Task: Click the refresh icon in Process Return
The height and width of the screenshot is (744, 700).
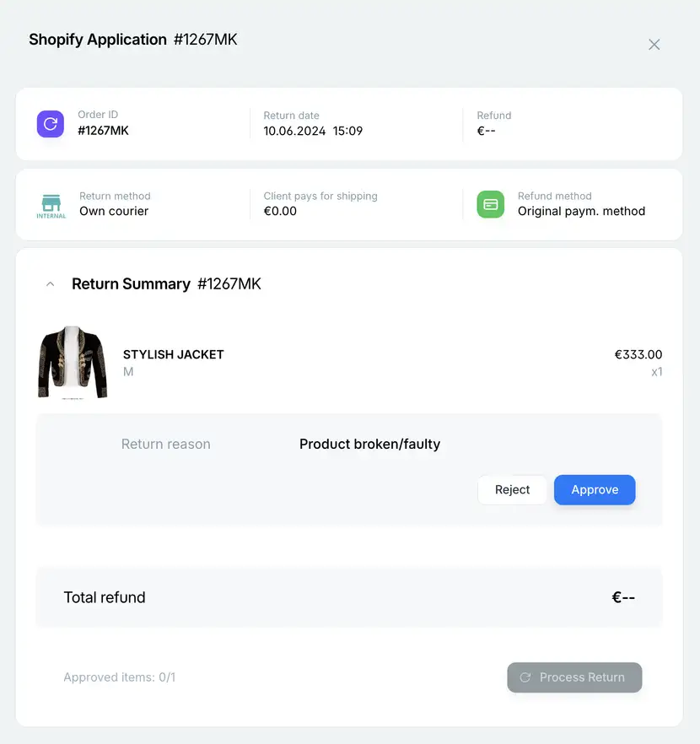Action: coord(525,677)
